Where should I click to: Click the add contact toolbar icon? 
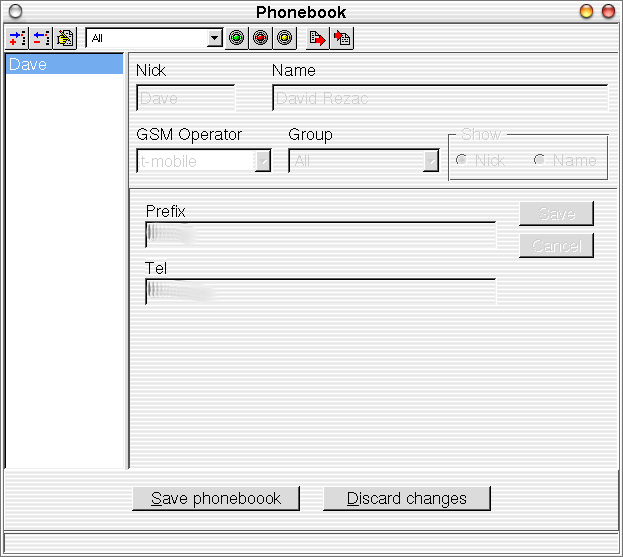tap(17, 39)
